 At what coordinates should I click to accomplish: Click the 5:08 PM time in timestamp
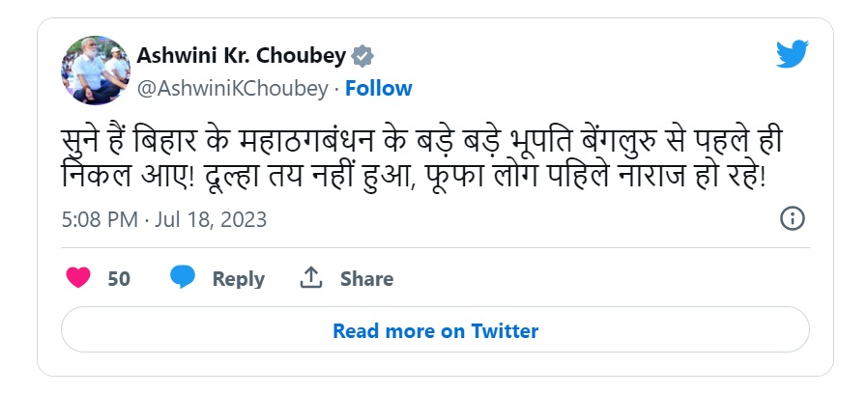click(x=100, y=219)
